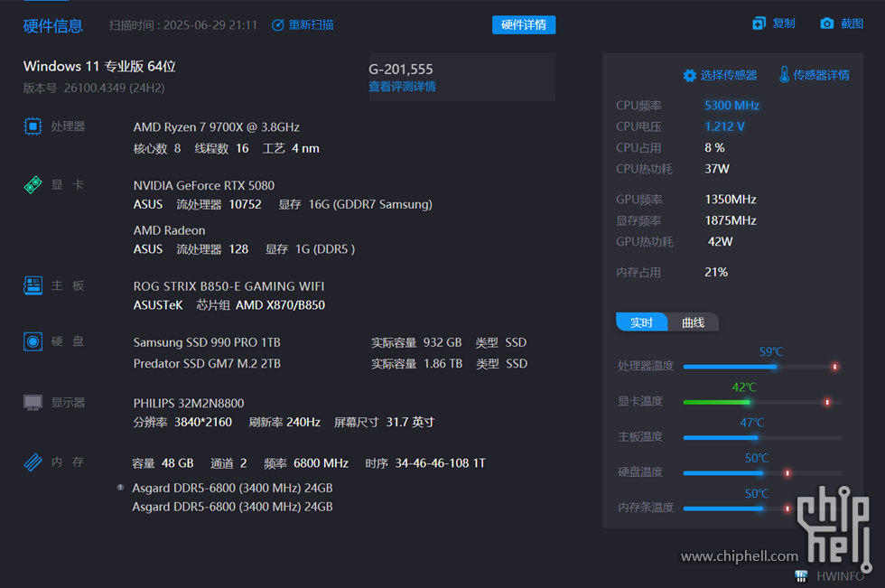
Task: Click the 显存 16G (GDDR7 Samsung) text
Action: [x=355, y=204]
